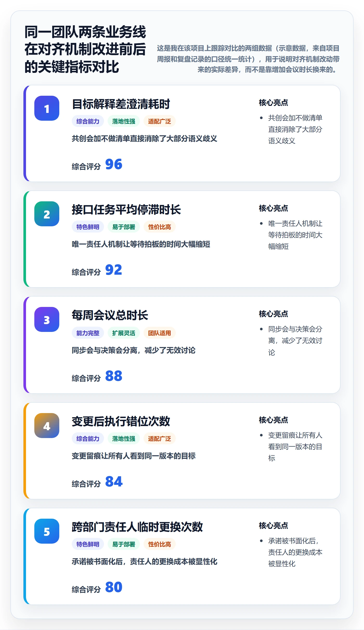The image size is (364, 630).
Task: Click 核心亮点 heading in the 每周会议总时长 card
Action: (274, 314)
